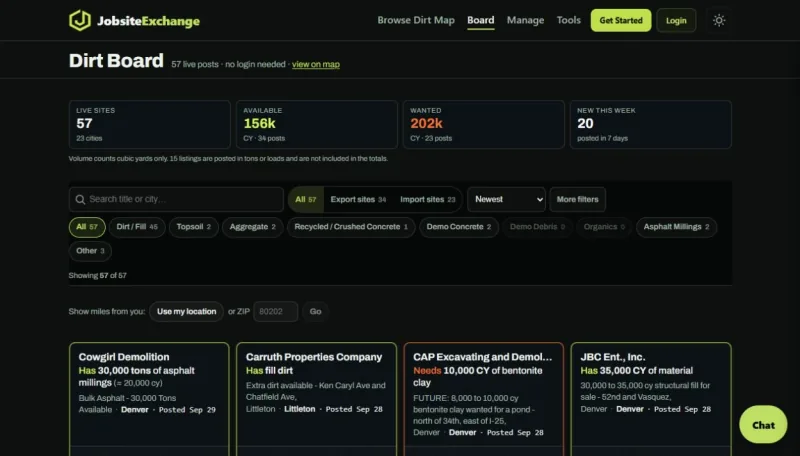This screenshot has height=456, width=800.
Task: Click the Wanted 202k stat card
Action: [x=484, y=124]
